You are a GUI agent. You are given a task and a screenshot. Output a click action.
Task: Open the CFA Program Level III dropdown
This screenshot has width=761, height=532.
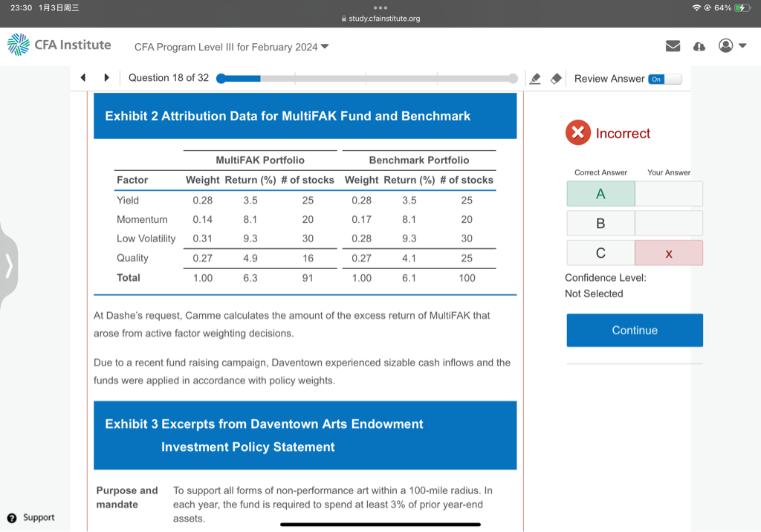[x=231, y=47]
